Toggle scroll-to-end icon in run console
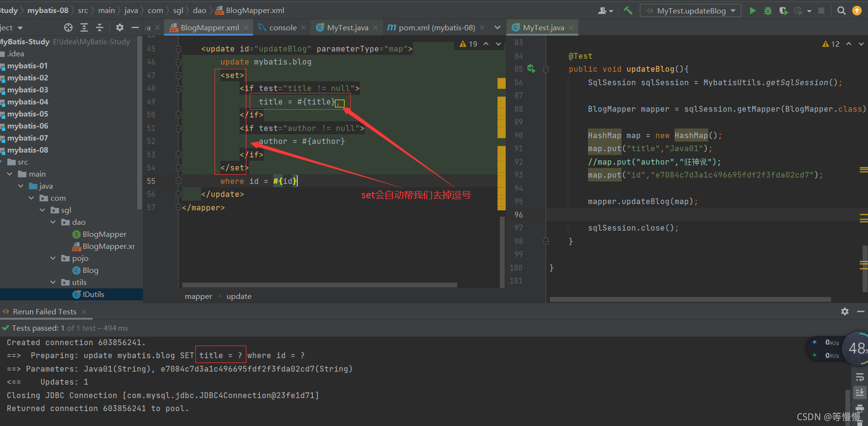Viewport: 868px width, 426px height. pos(860,393)
